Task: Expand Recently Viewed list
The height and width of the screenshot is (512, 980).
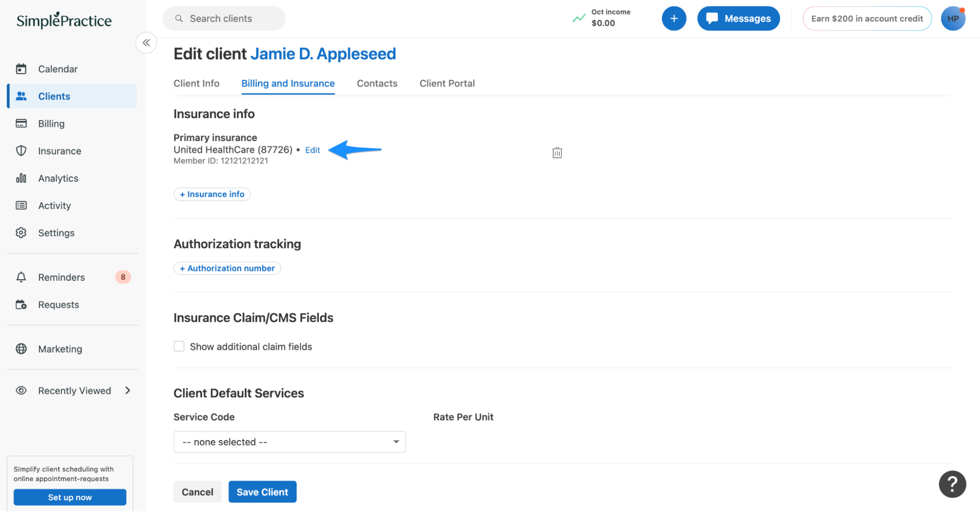Action: (74, 390)
